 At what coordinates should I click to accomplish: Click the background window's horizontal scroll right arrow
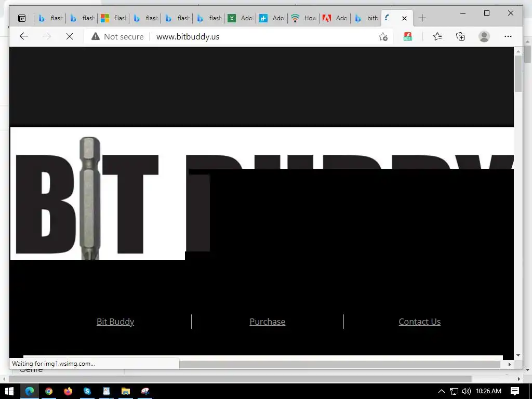point(519,379)
